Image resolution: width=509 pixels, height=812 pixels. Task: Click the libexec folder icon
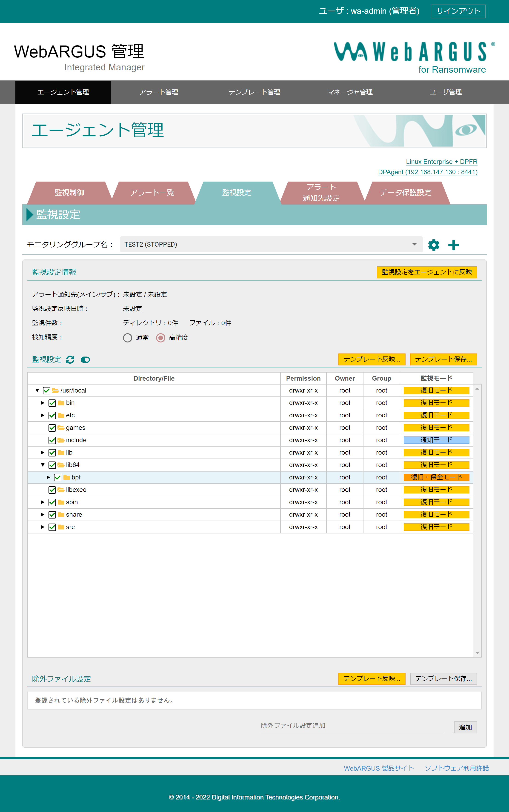pyautogui.click(x=61, y=490)
